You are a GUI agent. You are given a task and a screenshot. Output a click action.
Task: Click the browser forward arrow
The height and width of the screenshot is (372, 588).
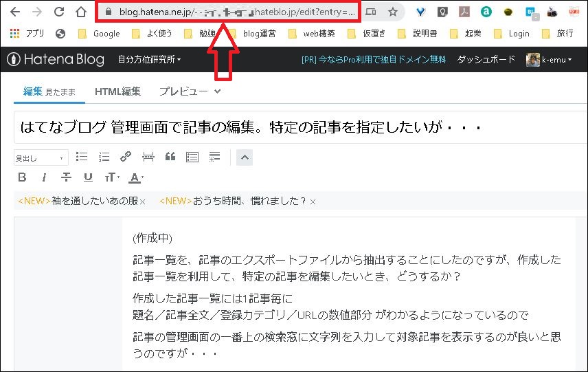[x=37, y=12]
